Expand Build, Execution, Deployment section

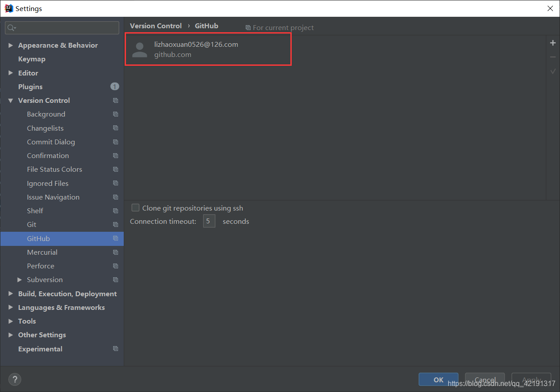[11, 294]
